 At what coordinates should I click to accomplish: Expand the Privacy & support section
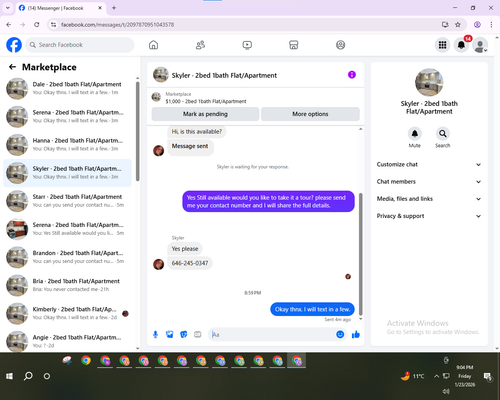[x=429, y=216]
